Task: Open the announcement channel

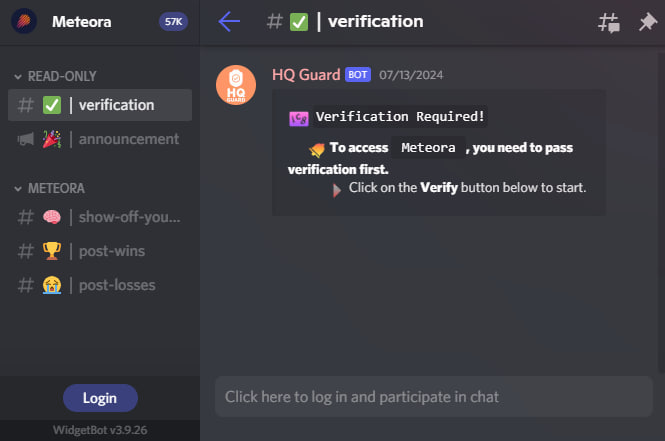Action: (100, 139)
